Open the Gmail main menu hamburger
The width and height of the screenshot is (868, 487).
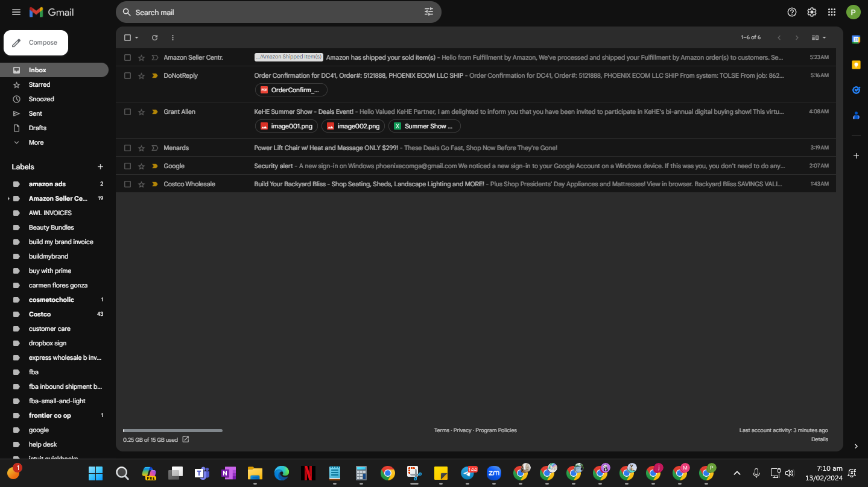pos(16,12)
